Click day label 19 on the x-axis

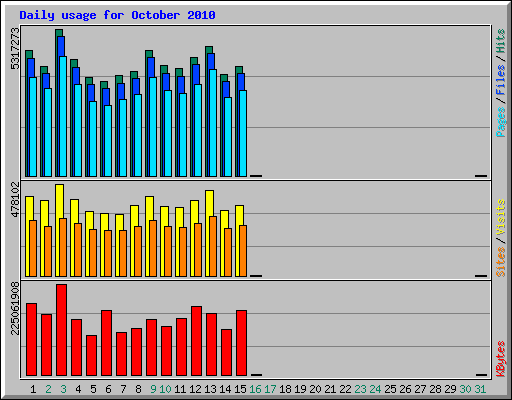[300, 389]
